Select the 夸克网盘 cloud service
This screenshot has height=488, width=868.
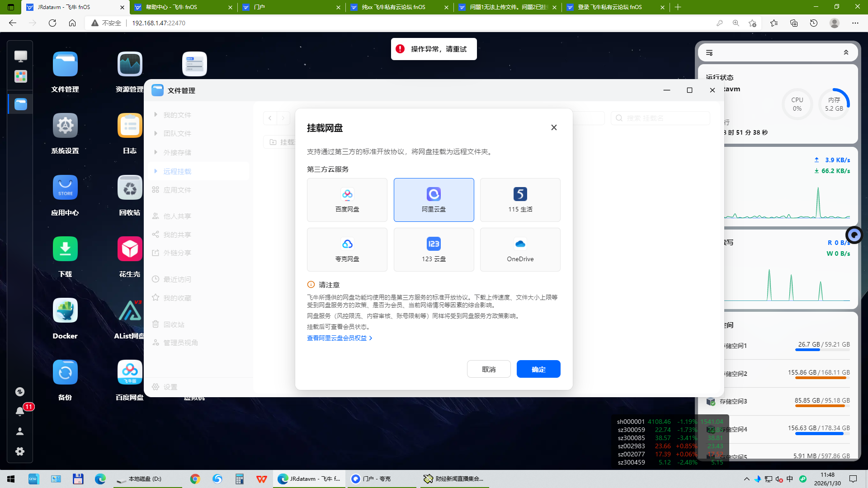tap(347, 249)
